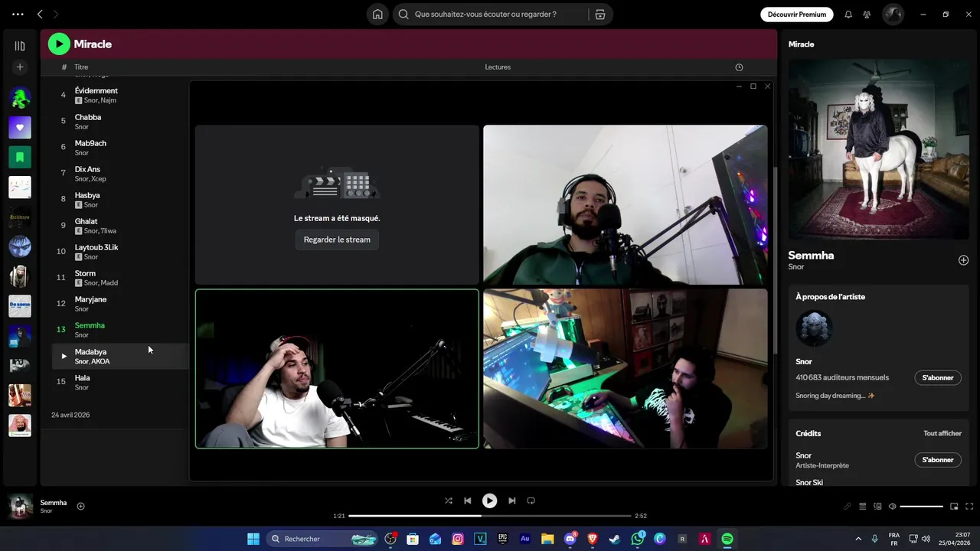The height and width of the screenshot is (551, 980).
Task: Click the Regarder le stream button
Action: click(x=337, y=240)
